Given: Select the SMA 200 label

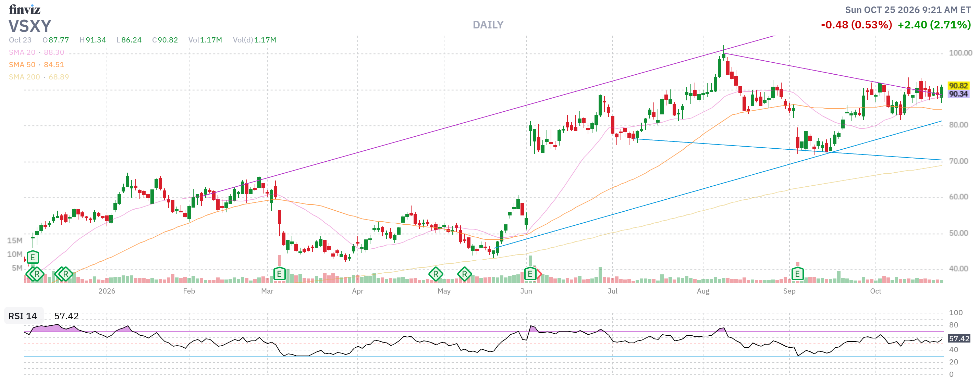Looking at the screenshot, I should click(x=24, y=77).
